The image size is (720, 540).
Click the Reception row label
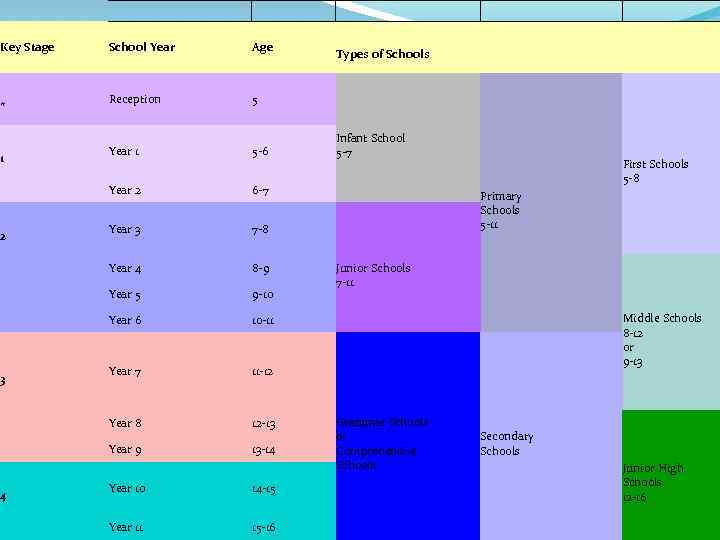135,99
